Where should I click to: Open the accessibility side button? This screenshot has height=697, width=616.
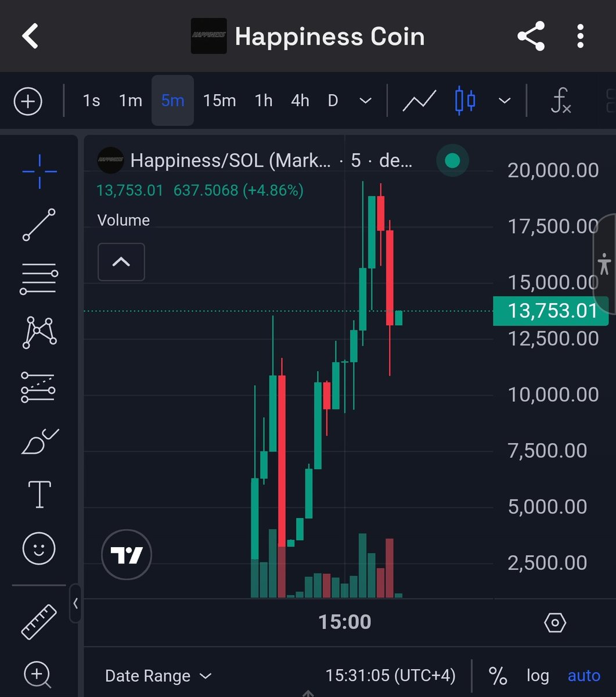pos(604,265)
